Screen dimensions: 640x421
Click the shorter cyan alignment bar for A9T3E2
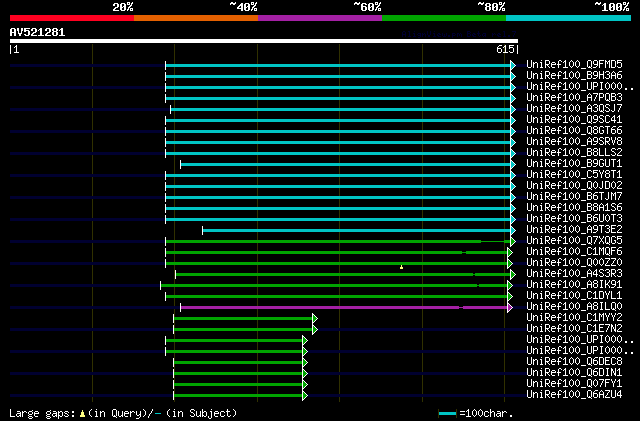pos(356,231)
